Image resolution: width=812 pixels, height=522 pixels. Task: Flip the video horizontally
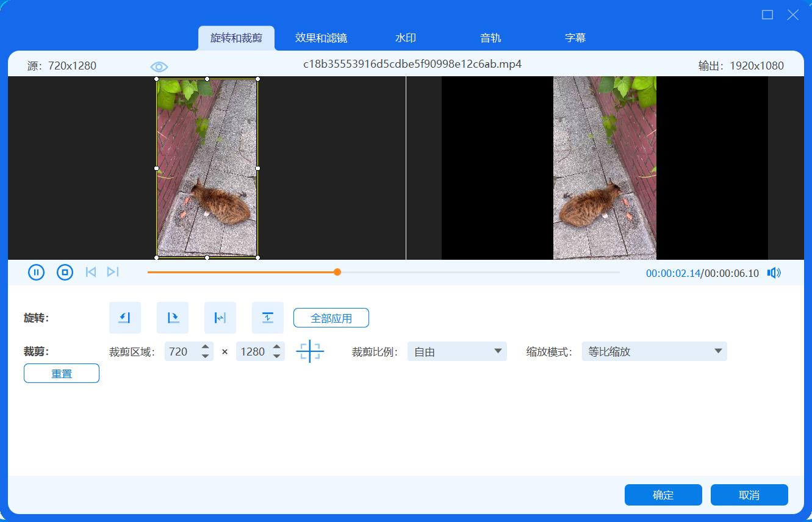(x=220, y=317)
